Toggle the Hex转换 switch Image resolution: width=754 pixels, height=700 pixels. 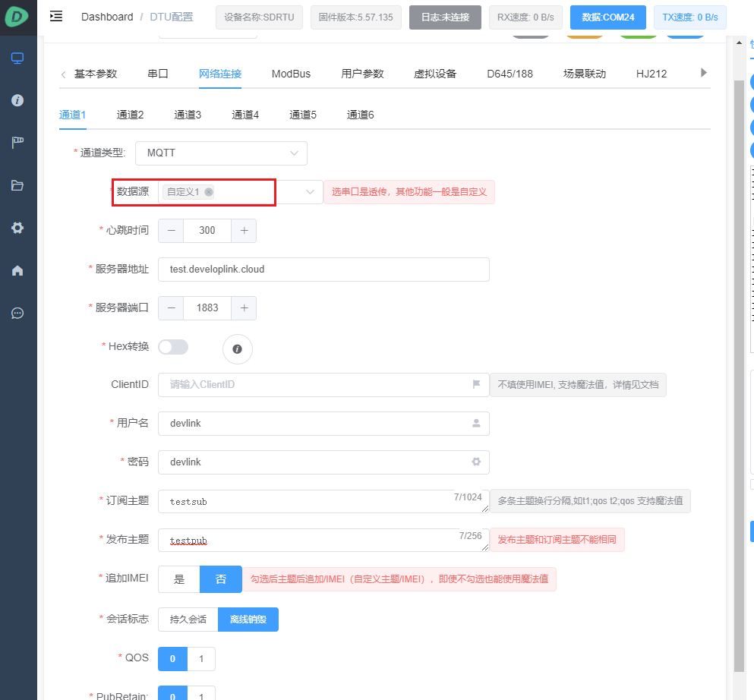[x=172, y=347]
